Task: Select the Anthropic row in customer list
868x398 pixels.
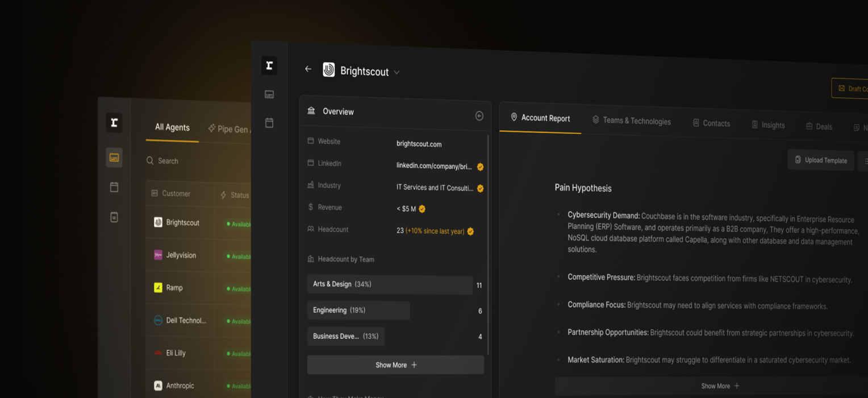Action: [198, 385]
